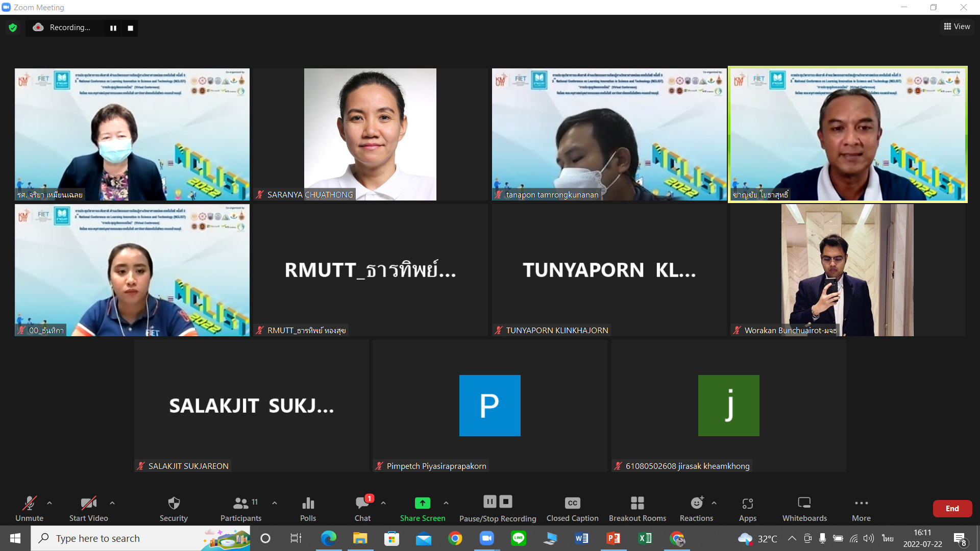This screenshot has width=980, height=551.
Task: Open the Chat panel
Action: [x=362, y=504]
